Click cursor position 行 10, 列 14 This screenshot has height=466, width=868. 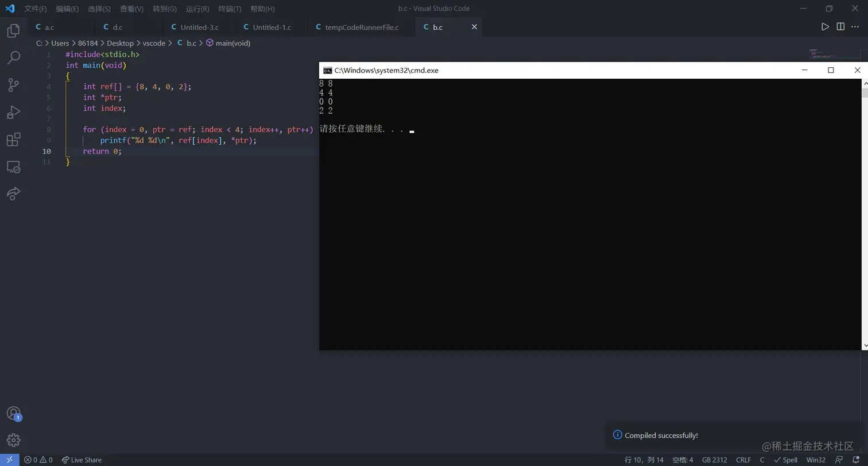644,460
